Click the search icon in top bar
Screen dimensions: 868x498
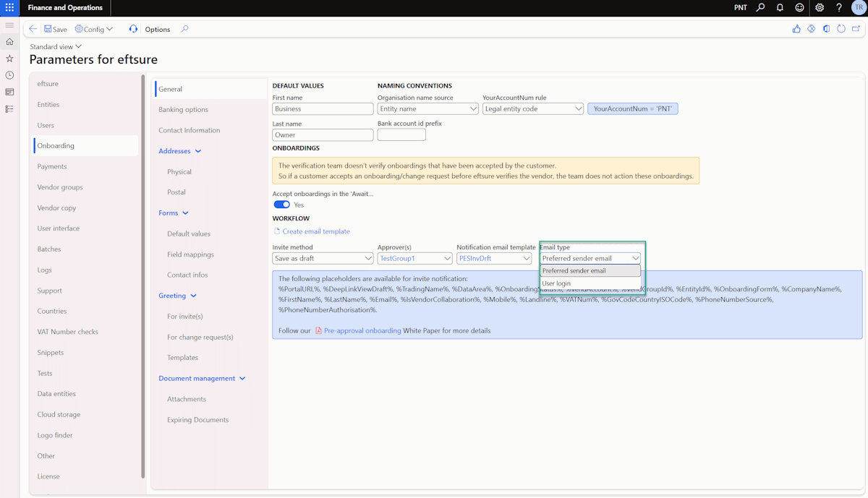click(760, 7)
